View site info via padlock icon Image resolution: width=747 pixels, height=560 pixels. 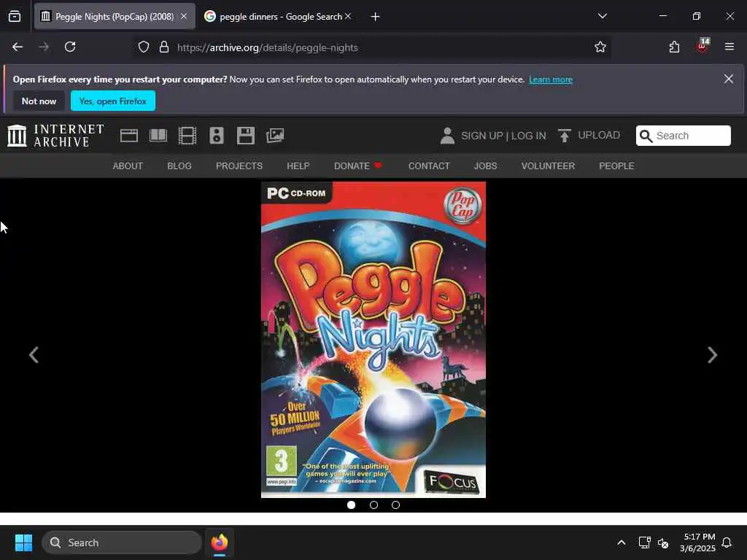tap(164, 47)
